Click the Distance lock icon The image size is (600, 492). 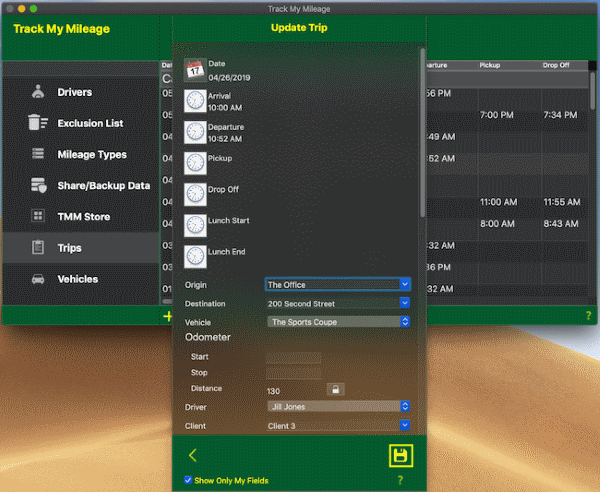[x=337, y=389]
